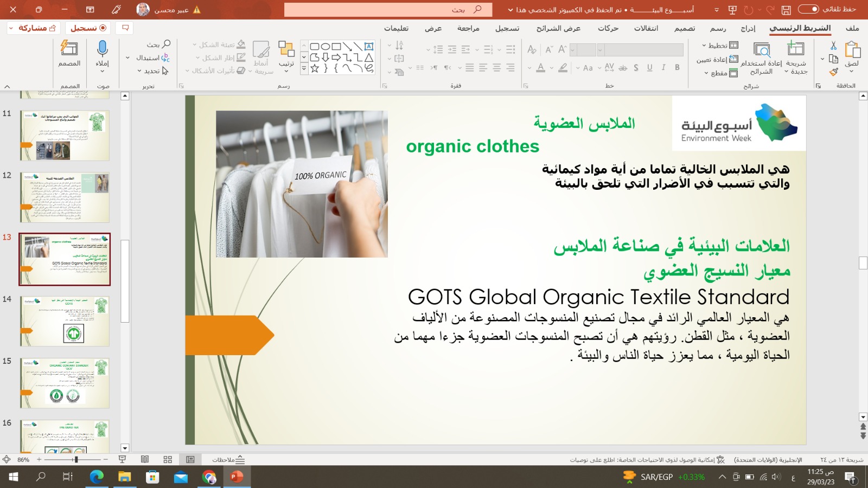Open the font size combo box
This screenshot has height=488, width=868.
[x=583, y=50]
